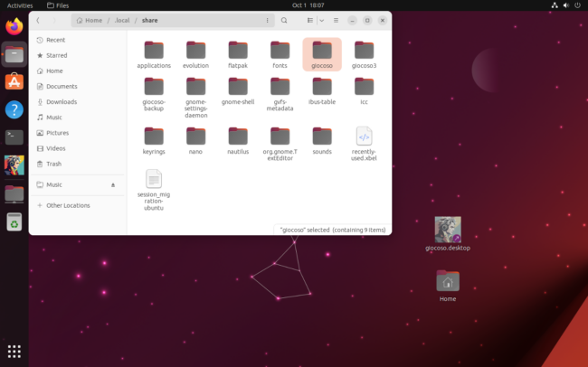This screenshot has width=588, height=367.
Task: Select the giocoso3 folder
Action: click(364, 55)
